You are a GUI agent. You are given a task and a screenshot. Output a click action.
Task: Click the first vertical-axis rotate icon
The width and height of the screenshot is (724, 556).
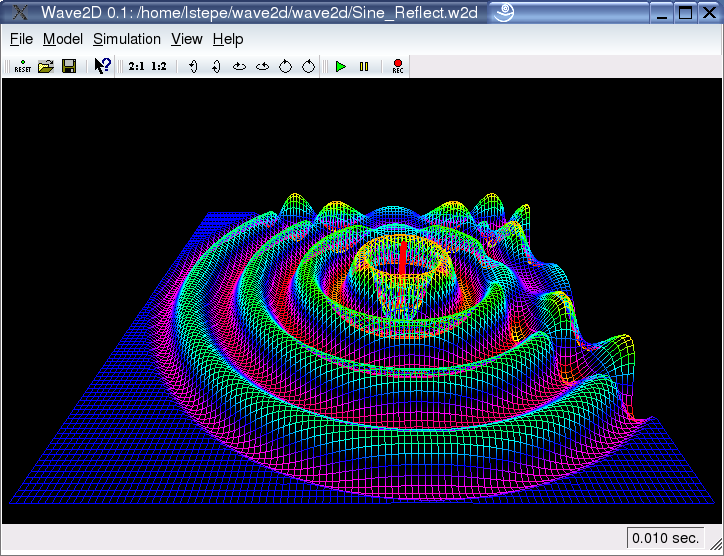[193, 66]
